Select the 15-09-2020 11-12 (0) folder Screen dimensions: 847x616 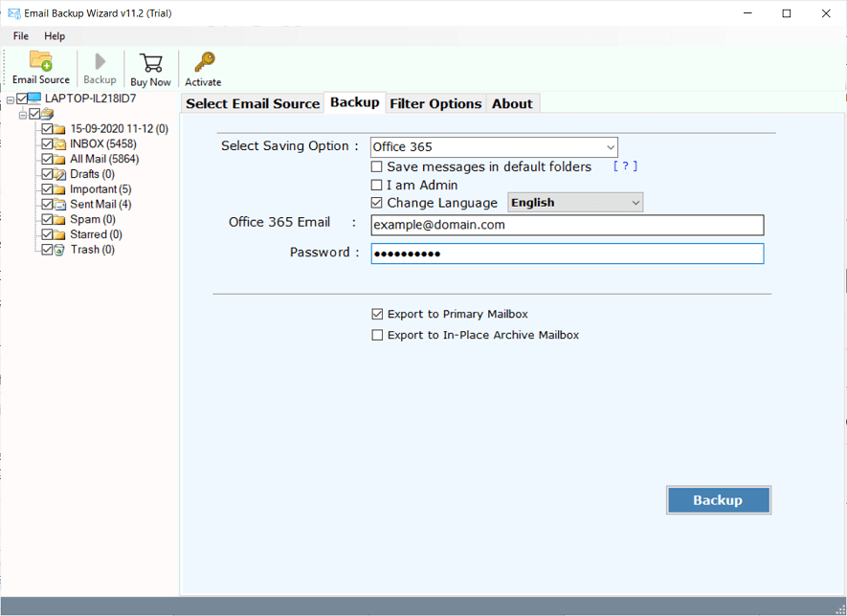(120, 129)
